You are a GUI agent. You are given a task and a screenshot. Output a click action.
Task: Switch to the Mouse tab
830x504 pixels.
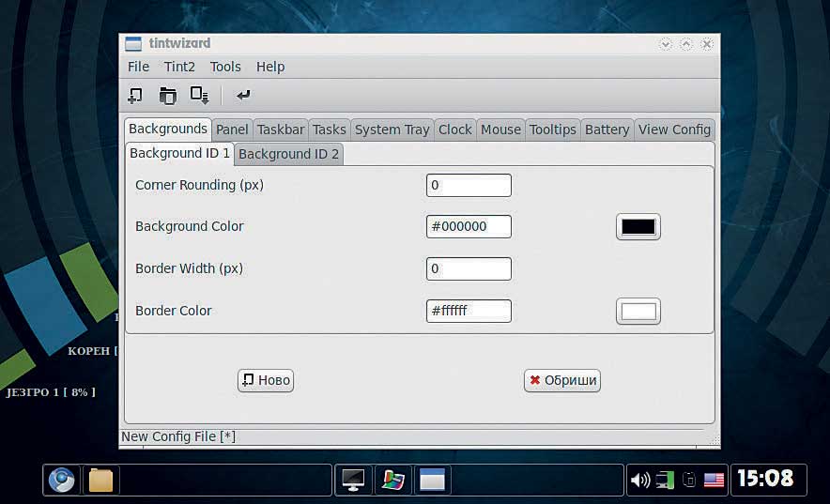[x=500, y=130]
